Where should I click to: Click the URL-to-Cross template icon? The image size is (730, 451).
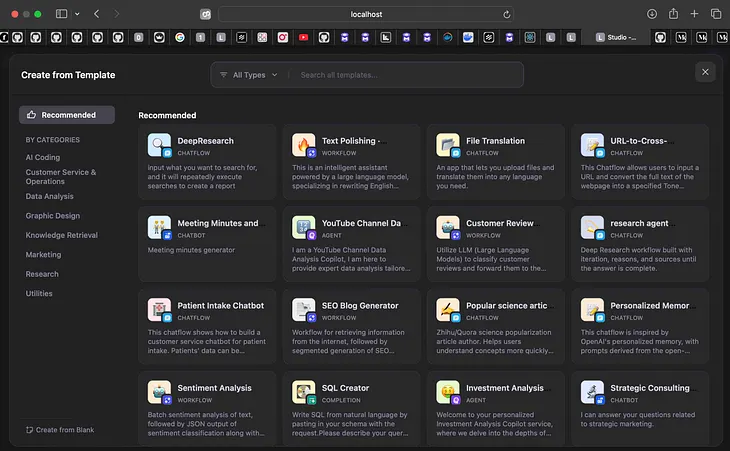click(592, 145)
